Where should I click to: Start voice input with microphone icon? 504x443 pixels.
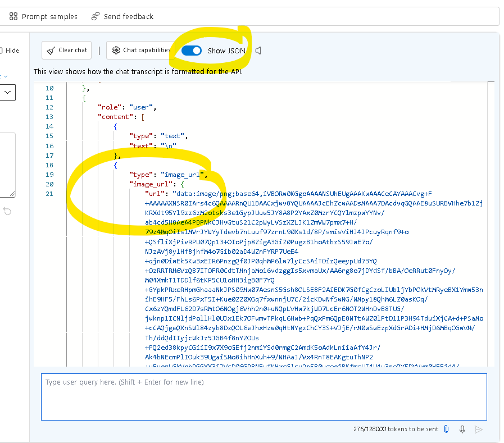(x=462, y=429)
